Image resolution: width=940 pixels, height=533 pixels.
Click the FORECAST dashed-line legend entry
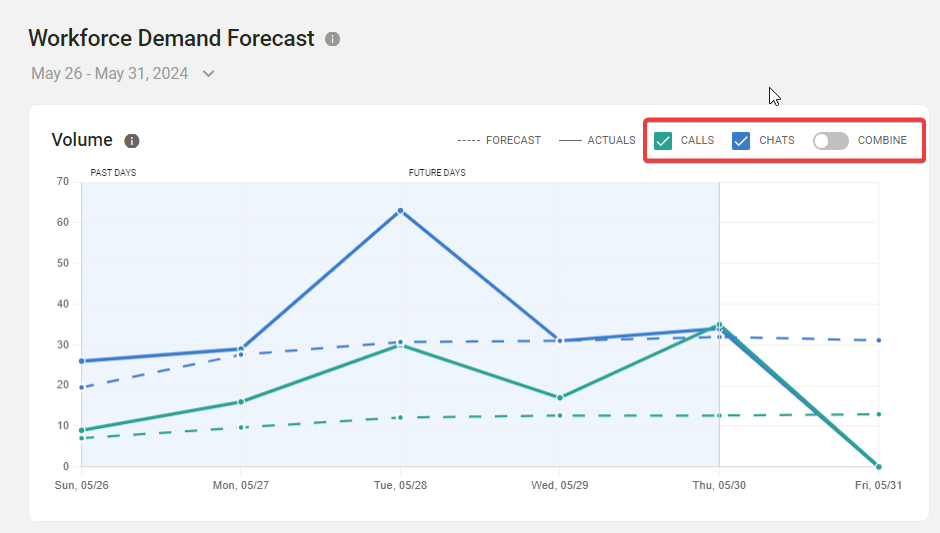499,141
